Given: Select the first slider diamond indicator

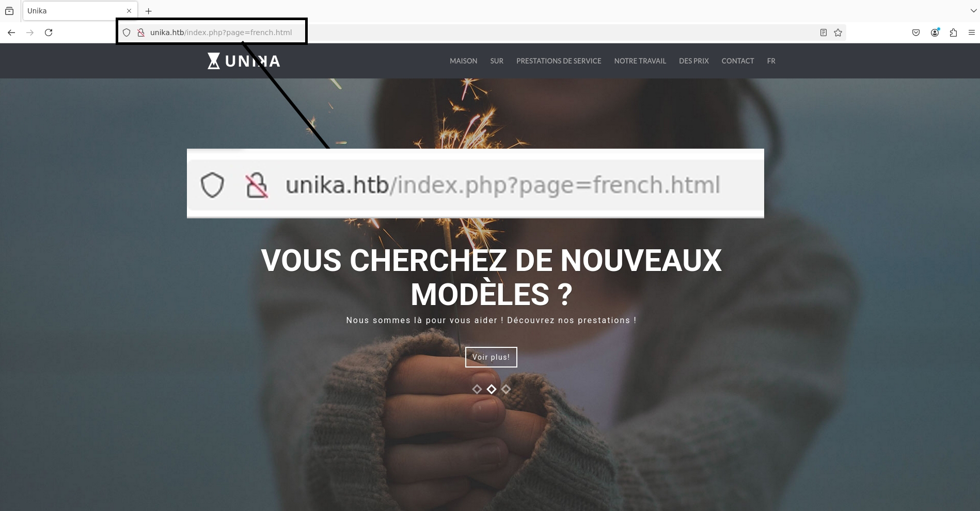Looking at the screenshot, I should pos(477,389).
